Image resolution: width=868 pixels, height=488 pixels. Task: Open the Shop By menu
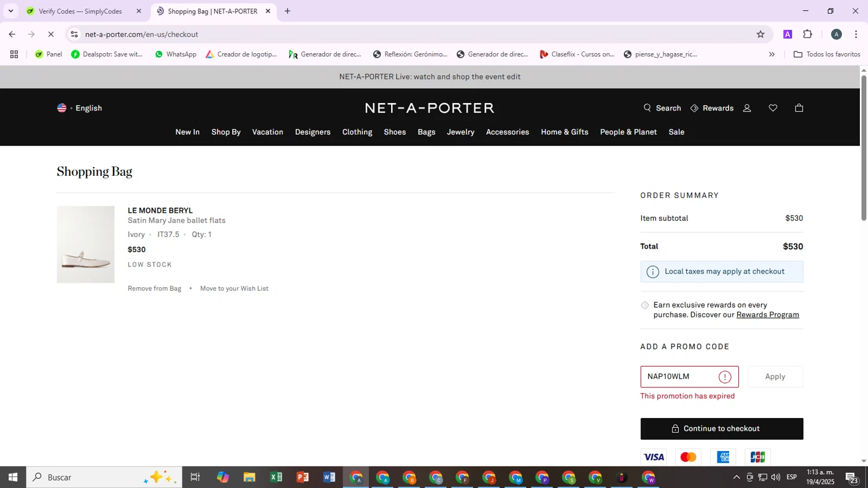[x=226, y=132]
